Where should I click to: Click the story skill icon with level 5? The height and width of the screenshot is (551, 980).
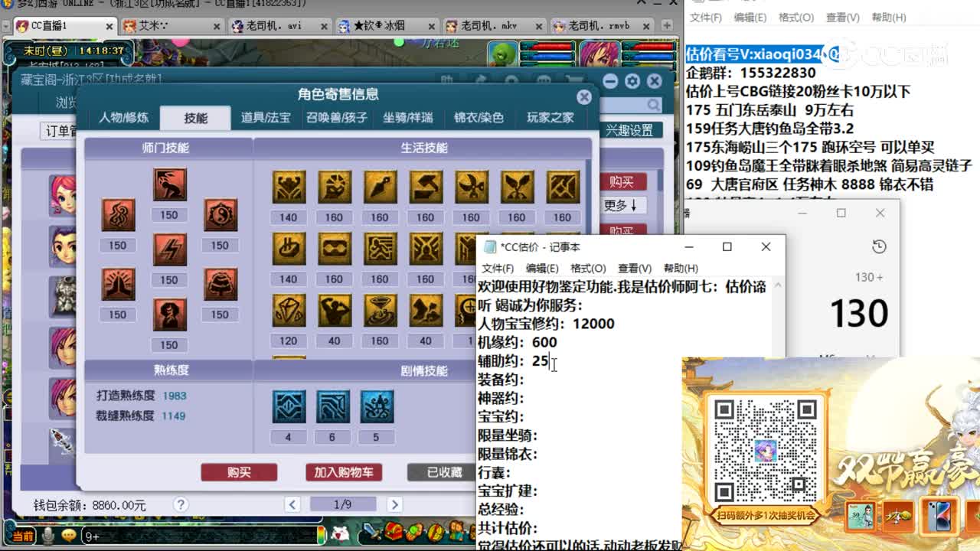pos(376,407)
